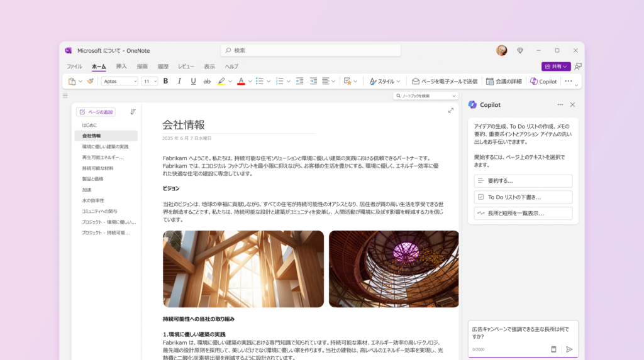This screenshot has height=360, width=644.
Task: Open the ヘルプ tab
Action: (x=231, y=67)
